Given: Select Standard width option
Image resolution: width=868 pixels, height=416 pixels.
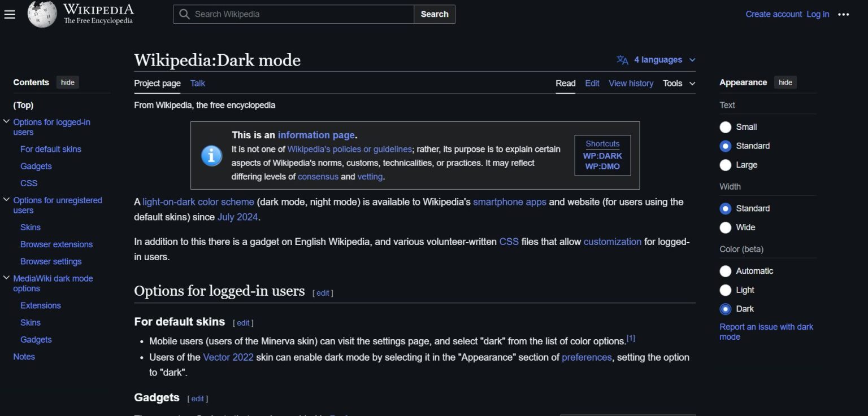Looking at the screenshot, I should coord(726,209).
